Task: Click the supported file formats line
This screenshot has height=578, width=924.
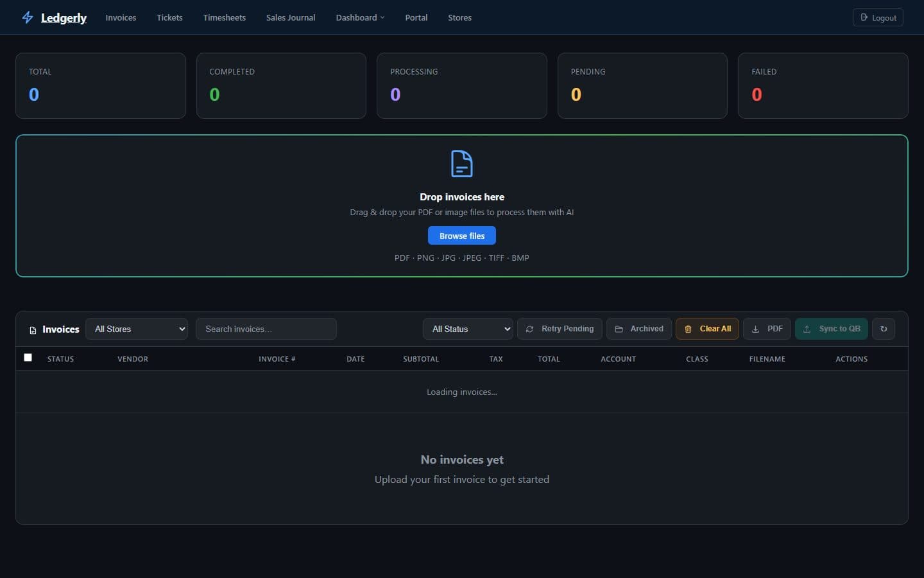Action: coord(462,258)
